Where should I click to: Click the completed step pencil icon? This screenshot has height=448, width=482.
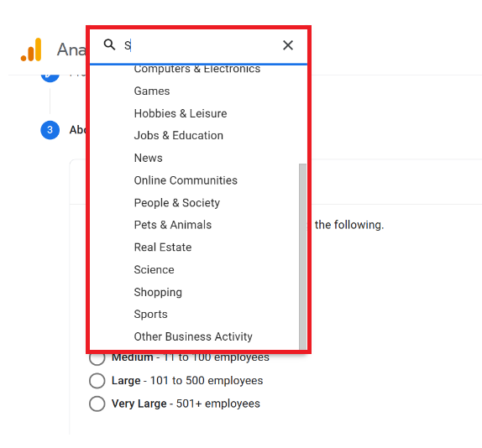click(x=50, y=76)
